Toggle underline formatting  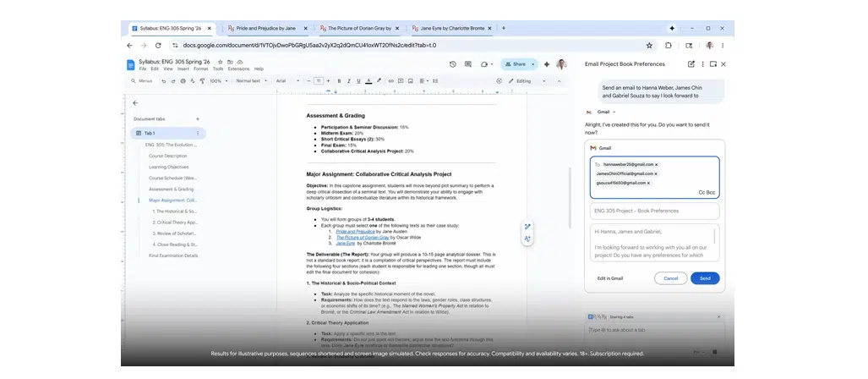[360, 81]
